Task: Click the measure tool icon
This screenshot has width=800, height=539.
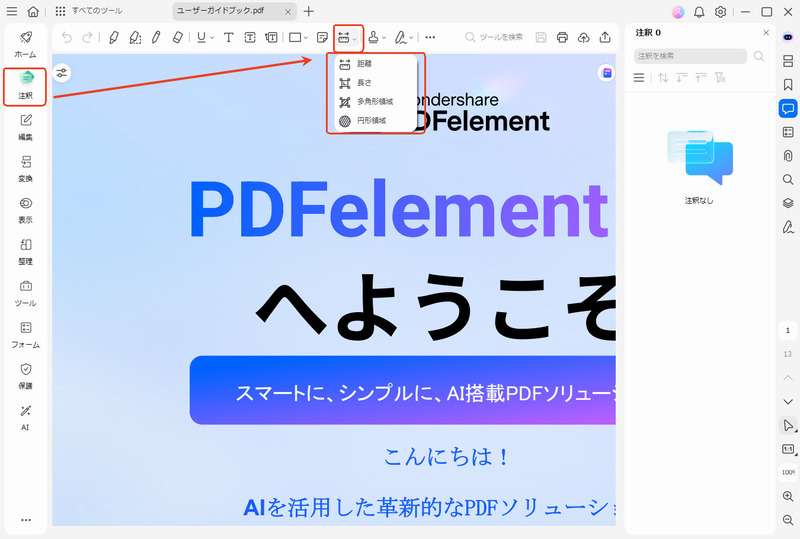Action: click(344, 37)
